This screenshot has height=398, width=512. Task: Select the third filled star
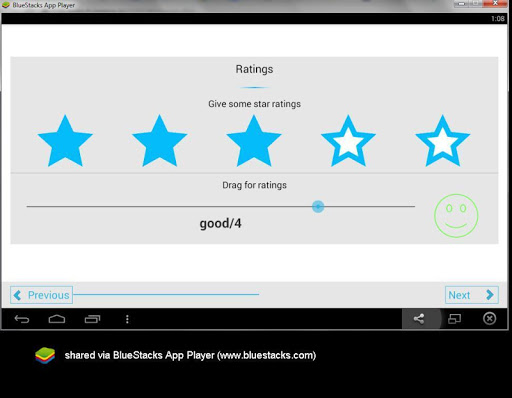pos(254,141)
